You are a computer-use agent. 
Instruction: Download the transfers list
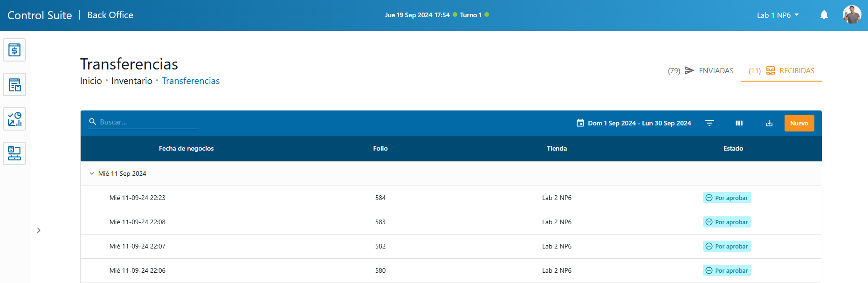(769, 123)
